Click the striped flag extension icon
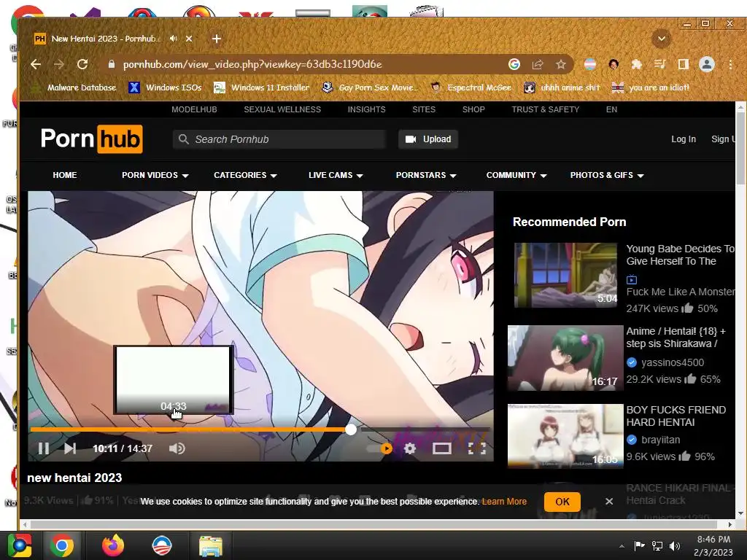 coord(589,64)
